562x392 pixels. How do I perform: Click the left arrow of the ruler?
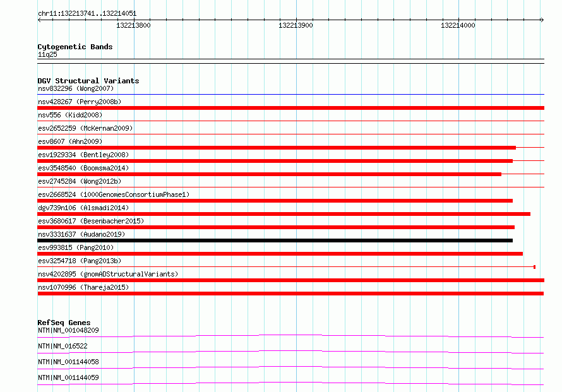coord(39,20)
